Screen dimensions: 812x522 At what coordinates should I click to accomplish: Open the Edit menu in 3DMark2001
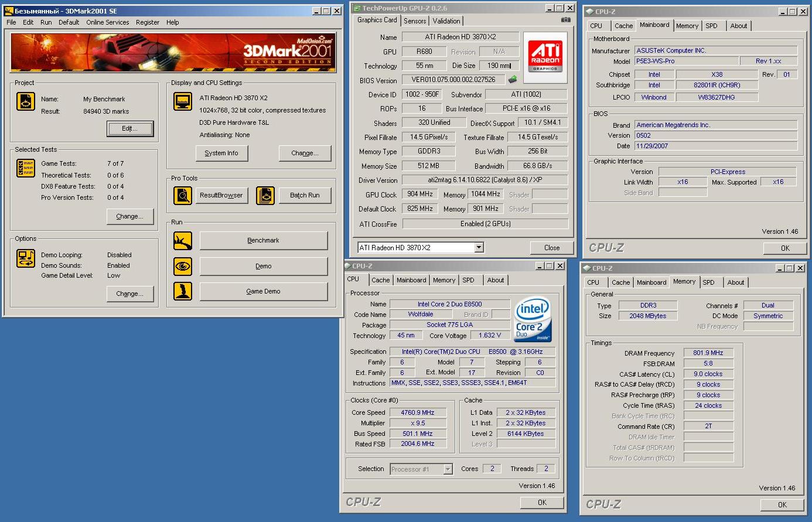[28, 22]
